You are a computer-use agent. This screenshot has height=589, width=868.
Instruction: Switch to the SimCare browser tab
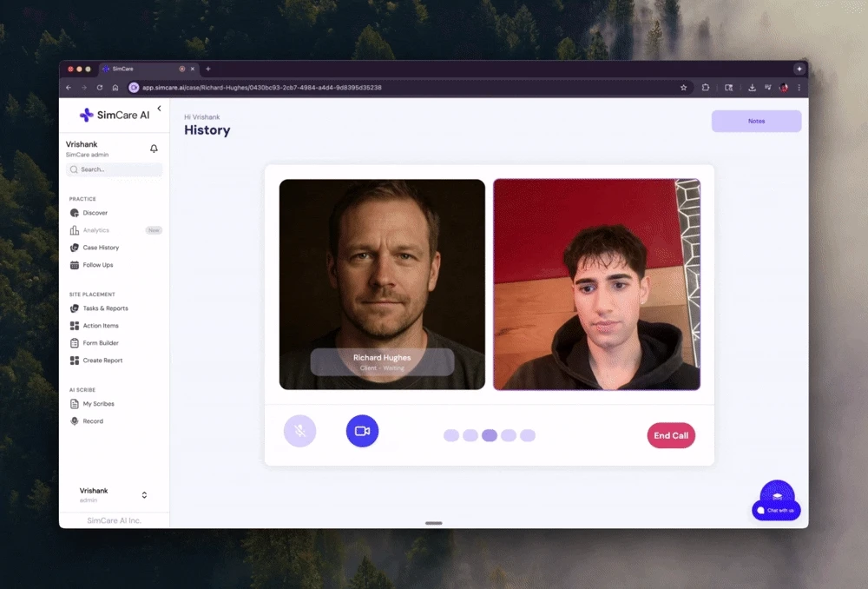(122, 69)
